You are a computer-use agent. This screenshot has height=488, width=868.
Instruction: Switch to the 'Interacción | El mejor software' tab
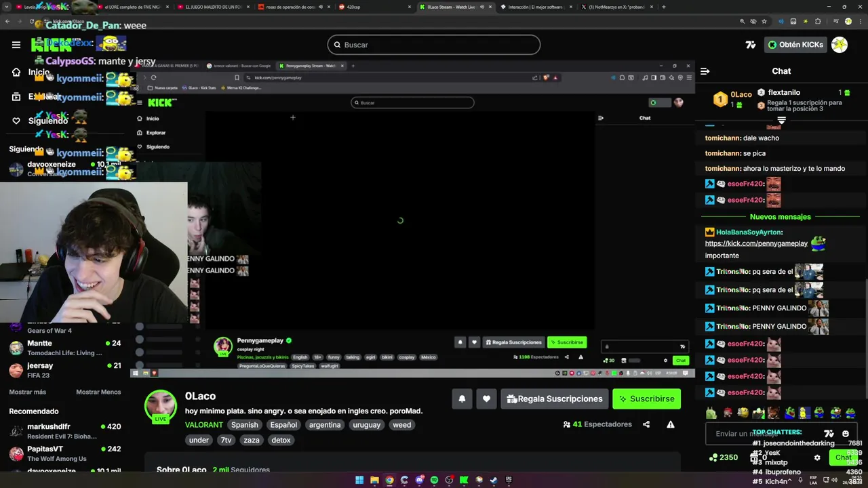point(536,7)
